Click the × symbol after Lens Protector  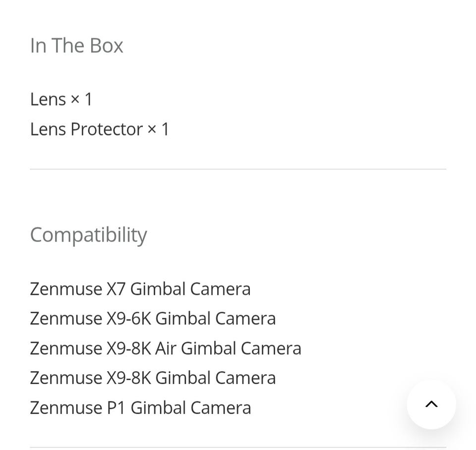152,129
